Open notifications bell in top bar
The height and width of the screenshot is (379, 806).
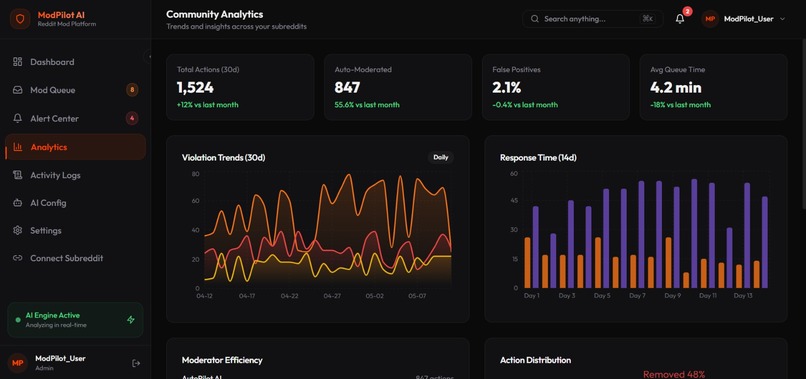tap(680, 19)
